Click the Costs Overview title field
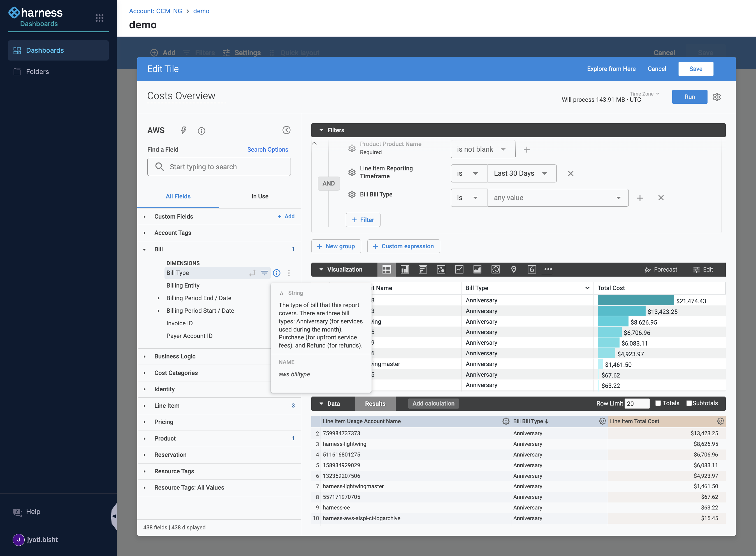This screenshot has height=556, width=756. [186, 96]
